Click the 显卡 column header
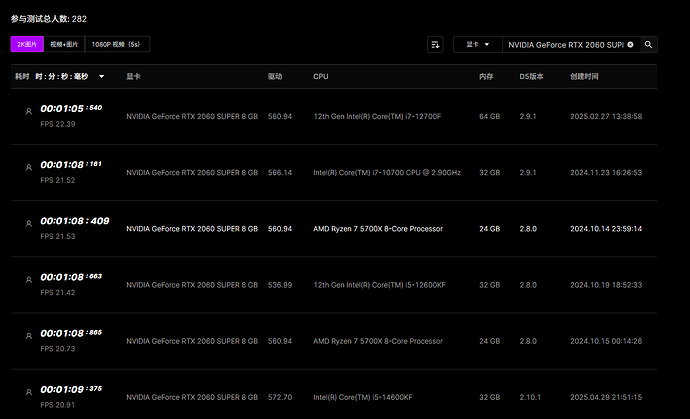The image size is (690, 419). tap(133, 77)
